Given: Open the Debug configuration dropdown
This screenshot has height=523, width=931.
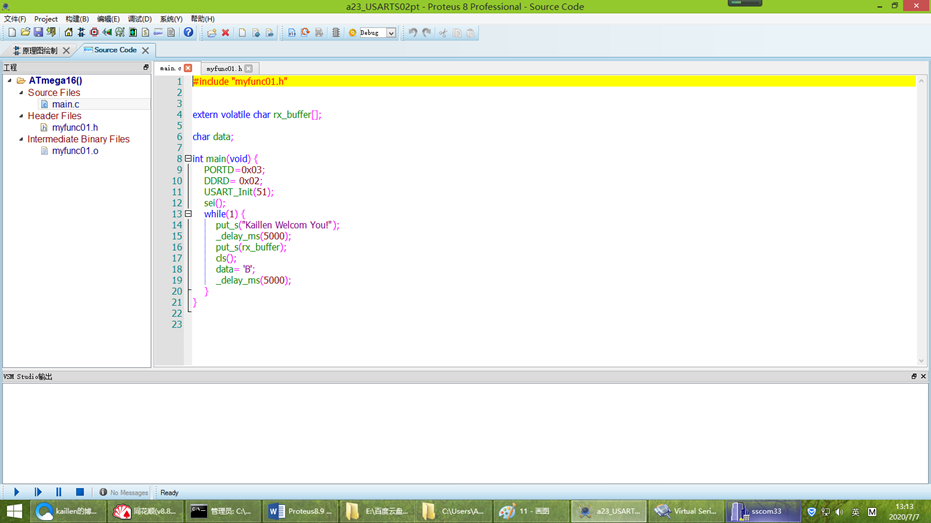Looking at the screenshot, I should [391, 33].
